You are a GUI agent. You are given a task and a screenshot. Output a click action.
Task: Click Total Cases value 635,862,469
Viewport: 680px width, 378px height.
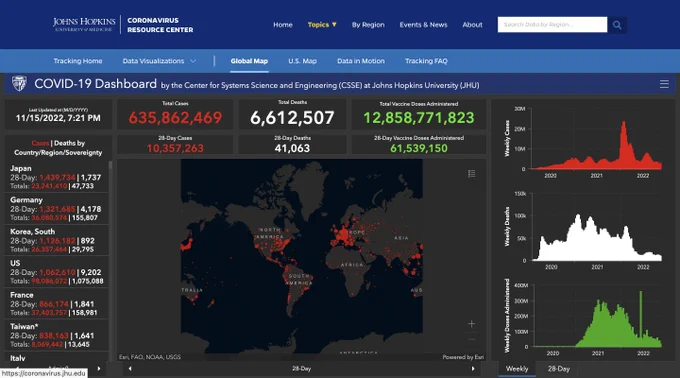[x=175, y=117]
